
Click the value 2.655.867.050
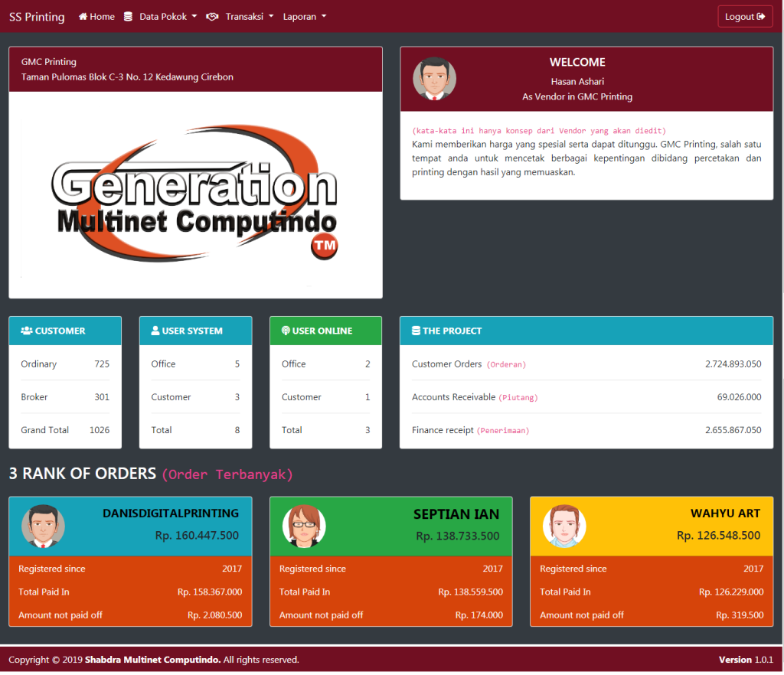pyautogui.click(x=733, y=429)
